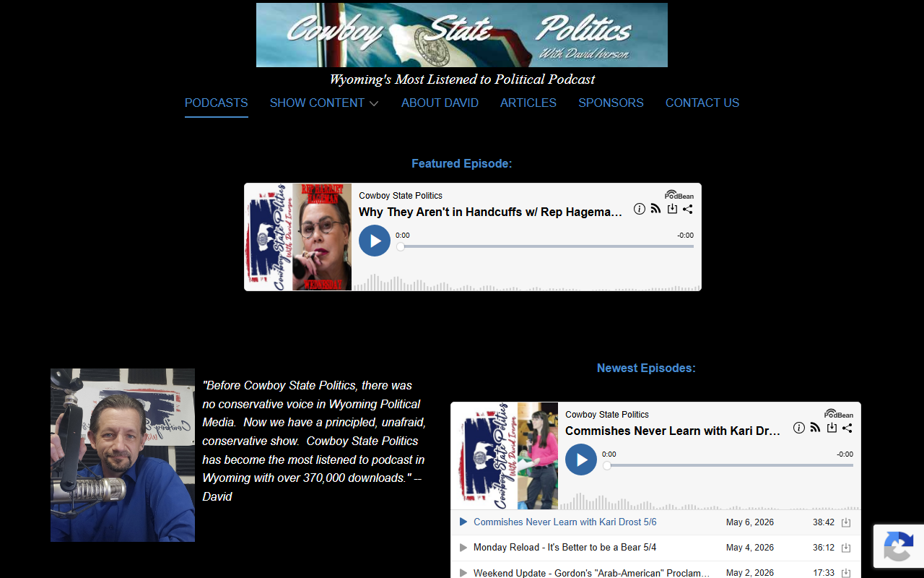
Task: Play triangle beside Commishes Never Learn 5/6 row
Action: (x=463, y=522)
